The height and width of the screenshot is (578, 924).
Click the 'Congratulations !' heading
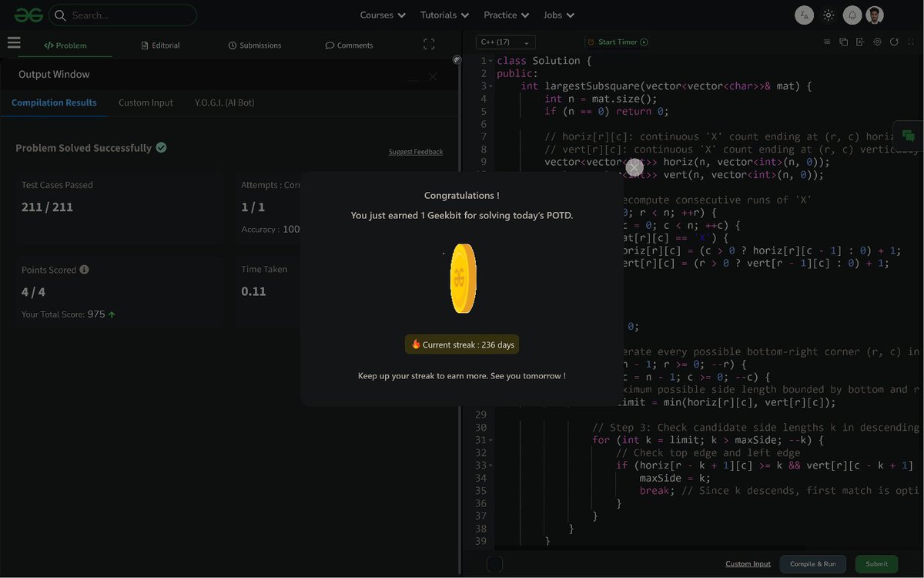pos(461,196)
